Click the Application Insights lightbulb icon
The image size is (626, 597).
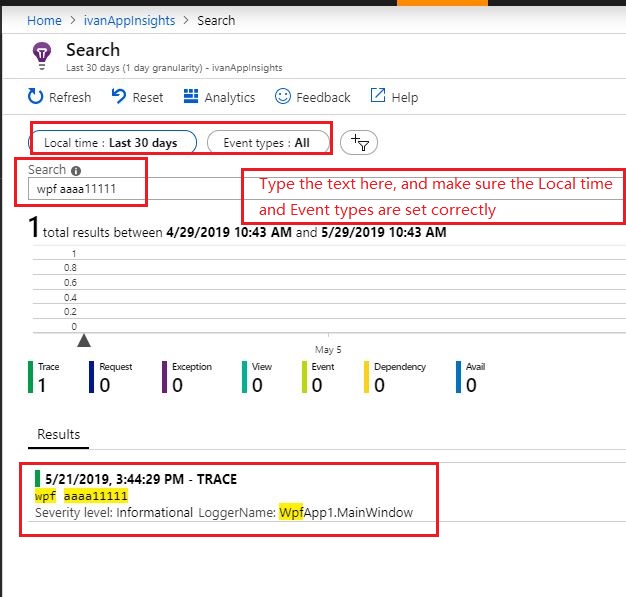(x=42, y=56)
